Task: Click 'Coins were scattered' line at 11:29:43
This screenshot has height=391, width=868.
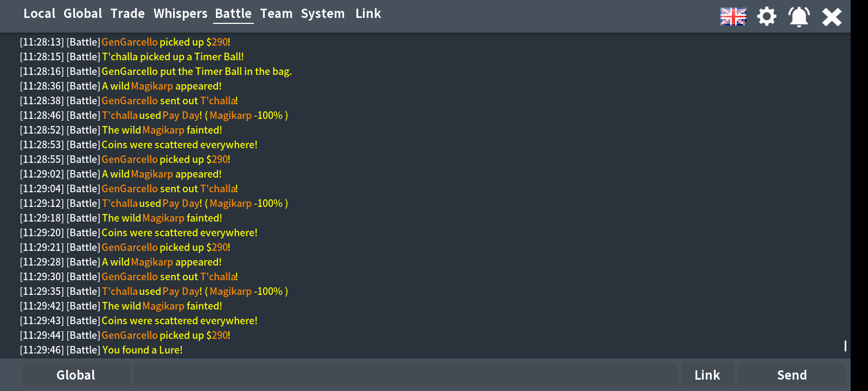Action: coord(180,320)
